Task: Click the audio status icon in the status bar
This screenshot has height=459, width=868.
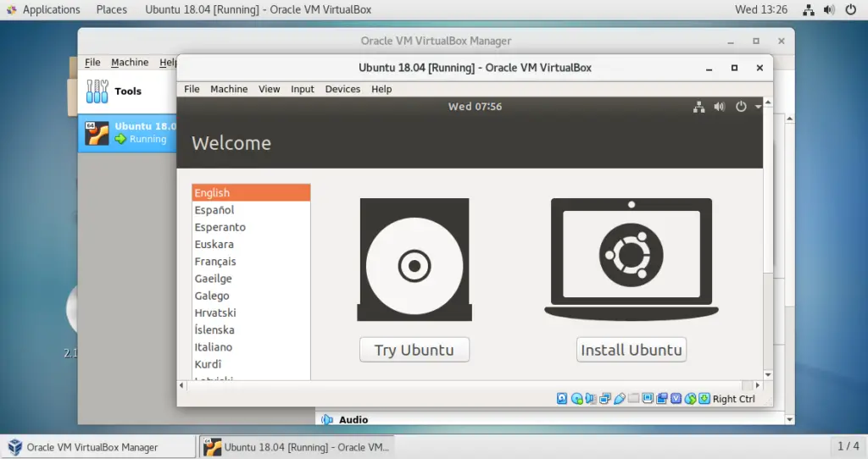Action: (591, 399)
